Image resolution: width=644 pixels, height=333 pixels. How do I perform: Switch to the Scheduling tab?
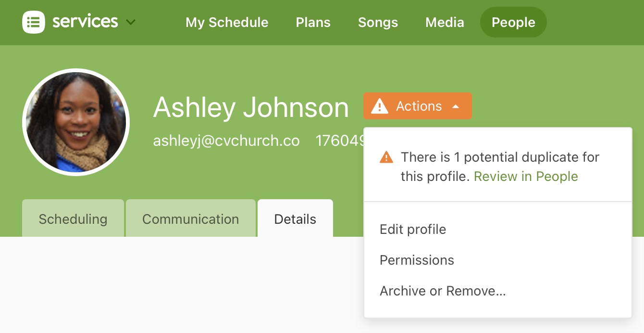pyautogui.click(x=73, y=219)
